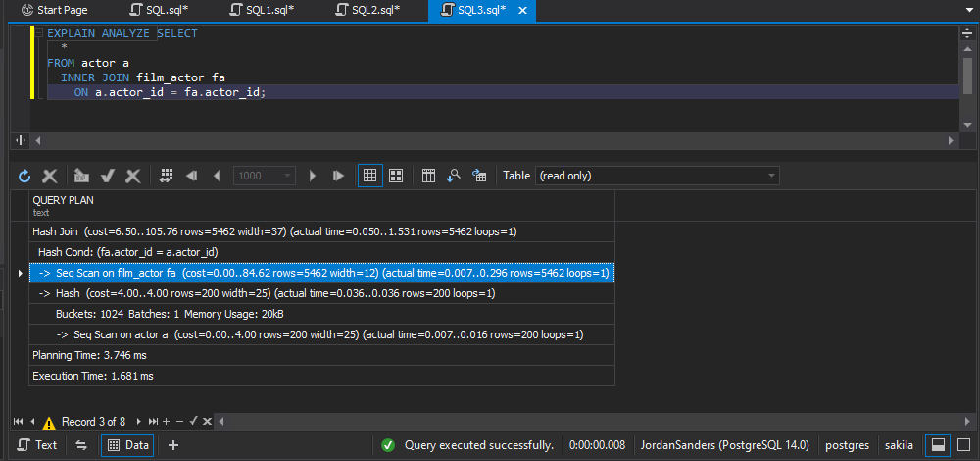Move to the previous record in navigator
The width and height of the screenshot is (980, 461).
coord(32,421)
